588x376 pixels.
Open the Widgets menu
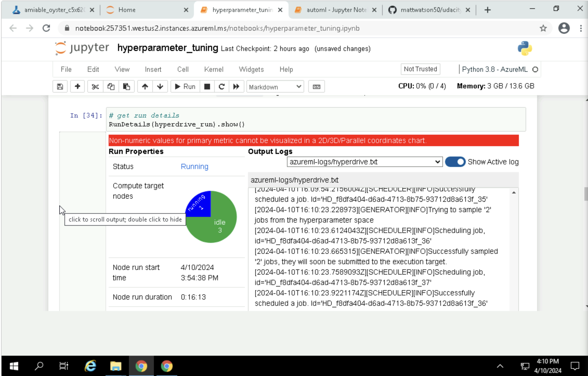pos(251,69)
